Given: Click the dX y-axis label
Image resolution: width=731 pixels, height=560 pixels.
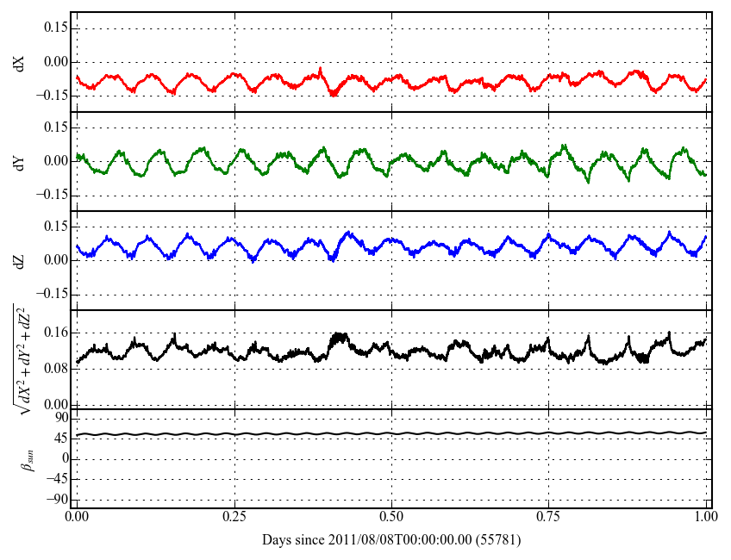Looking at the screenshot, I should point(21,62).
